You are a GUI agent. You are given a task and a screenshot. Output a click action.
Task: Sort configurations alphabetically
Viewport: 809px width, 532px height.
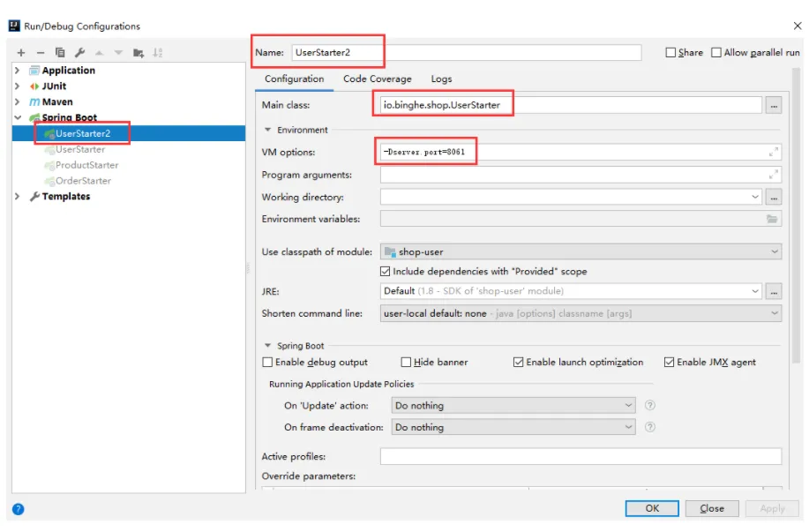(x=158, y=53)
